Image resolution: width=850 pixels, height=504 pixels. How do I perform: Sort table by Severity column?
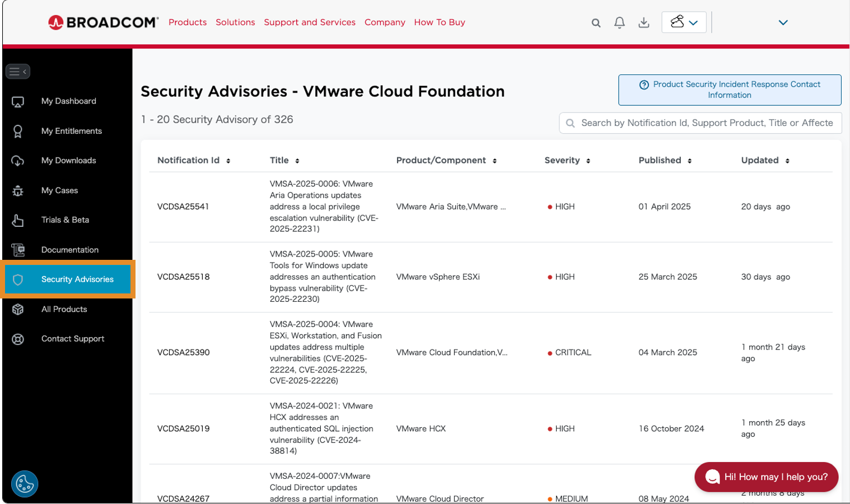click(x=567, y=161)
